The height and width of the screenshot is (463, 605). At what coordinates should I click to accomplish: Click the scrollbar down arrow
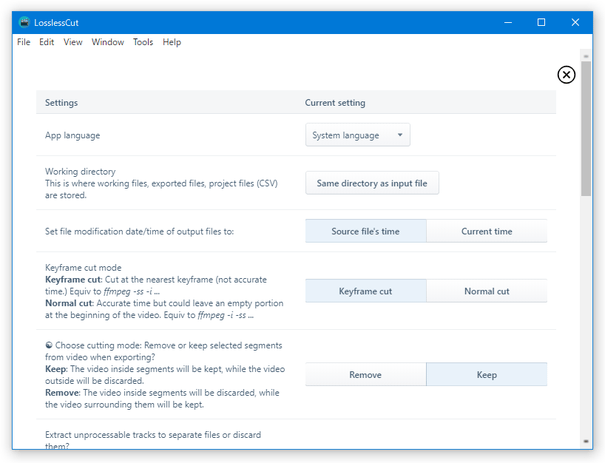click(x=586, y=441)
